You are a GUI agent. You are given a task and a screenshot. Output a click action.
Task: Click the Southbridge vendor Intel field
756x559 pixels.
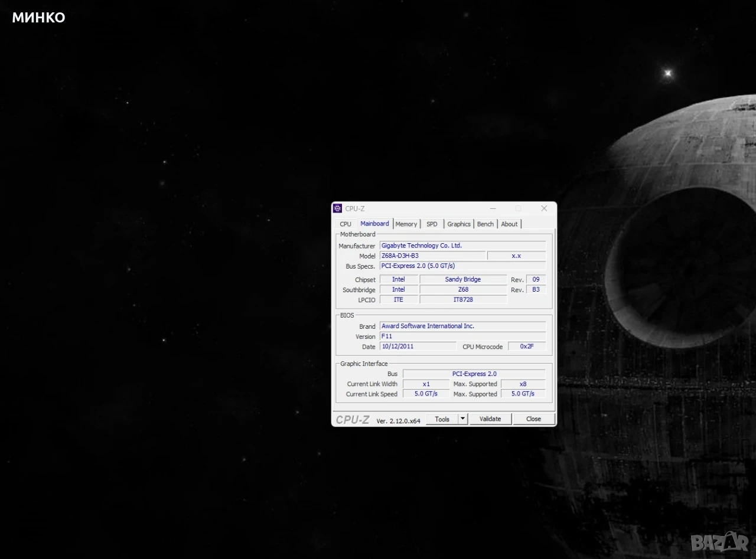pos(399,289)
